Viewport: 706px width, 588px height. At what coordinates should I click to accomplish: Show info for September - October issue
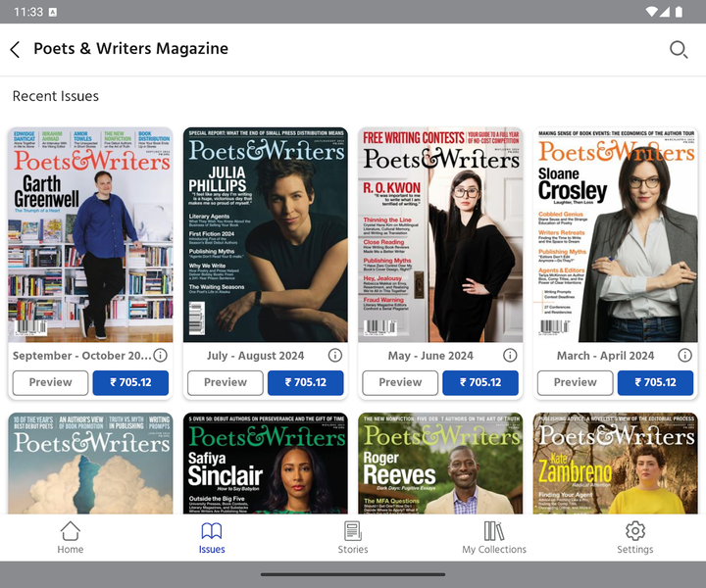tap(160, 356)
